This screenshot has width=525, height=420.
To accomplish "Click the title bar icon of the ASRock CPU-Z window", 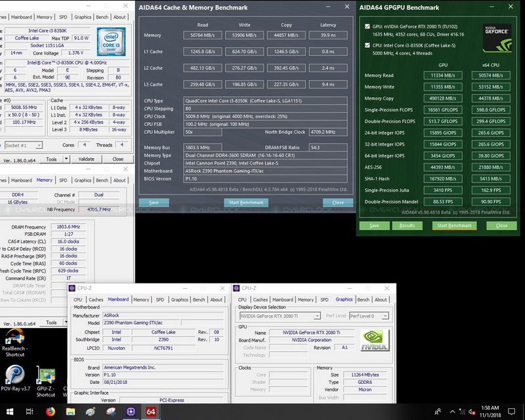I will (72, 288).
